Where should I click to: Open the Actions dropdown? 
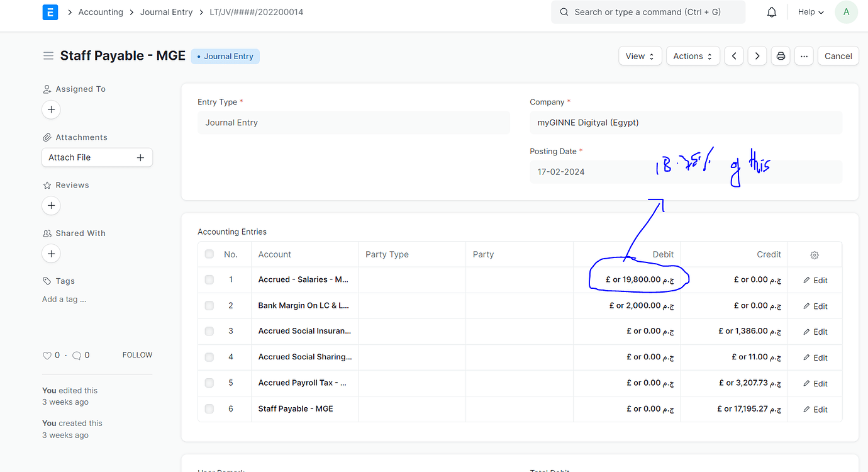693,55
